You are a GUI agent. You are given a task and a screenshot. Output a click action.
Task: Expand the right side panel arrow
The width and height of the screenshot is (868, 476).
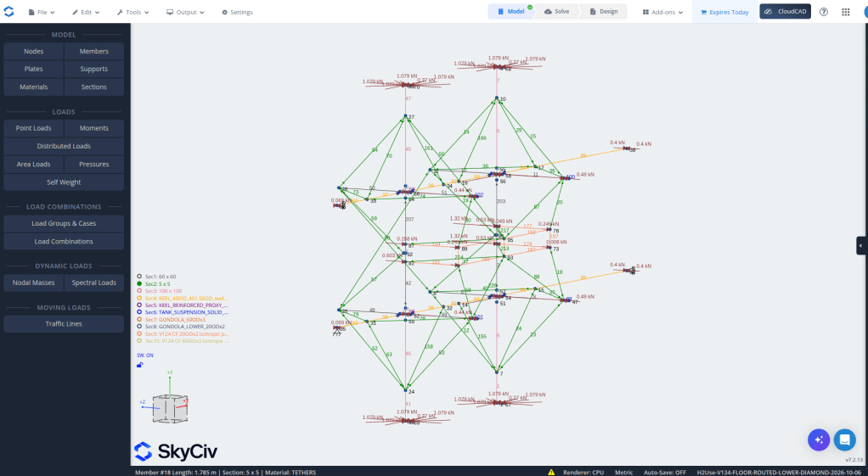pyautogui.click(x=861, y=245)
